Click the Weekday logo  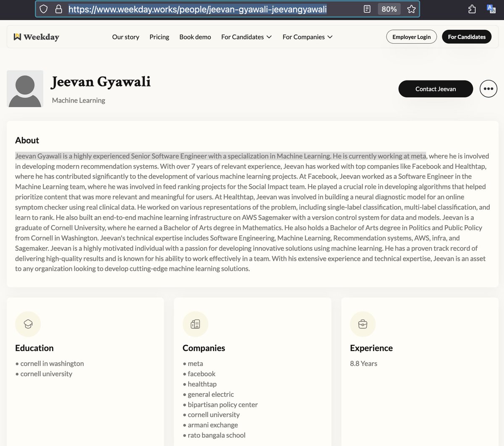pos(36,37)
